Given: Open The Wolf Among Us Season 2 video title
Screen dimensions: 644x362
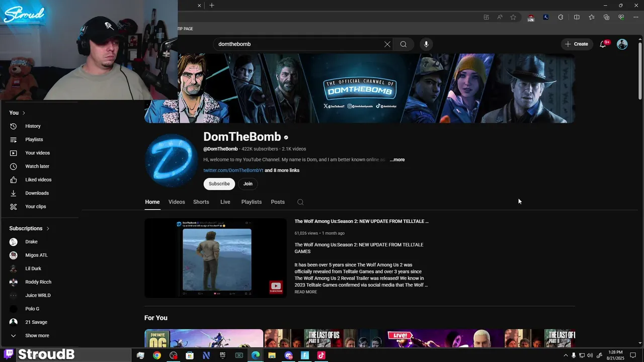Looking at the screenshot, I should pyautogui.click(x=362, y=221).
